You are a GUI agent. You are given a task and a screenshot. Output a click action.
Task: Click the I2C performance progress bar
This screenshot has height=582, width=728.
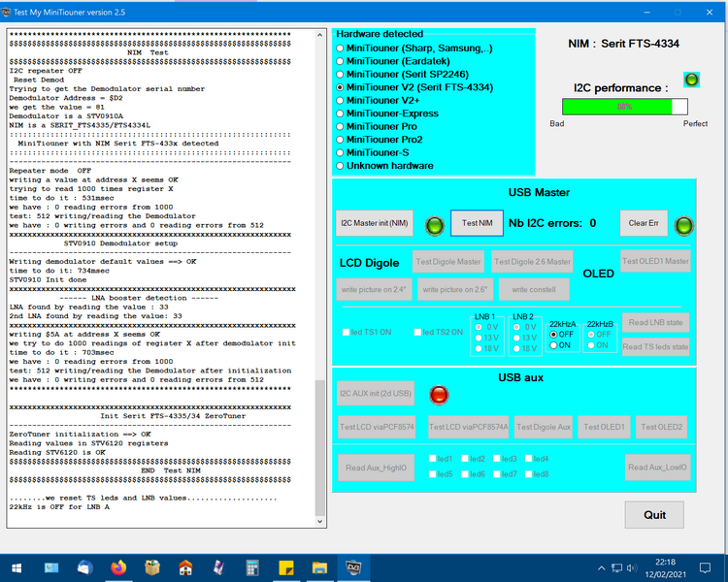(624, 107)
